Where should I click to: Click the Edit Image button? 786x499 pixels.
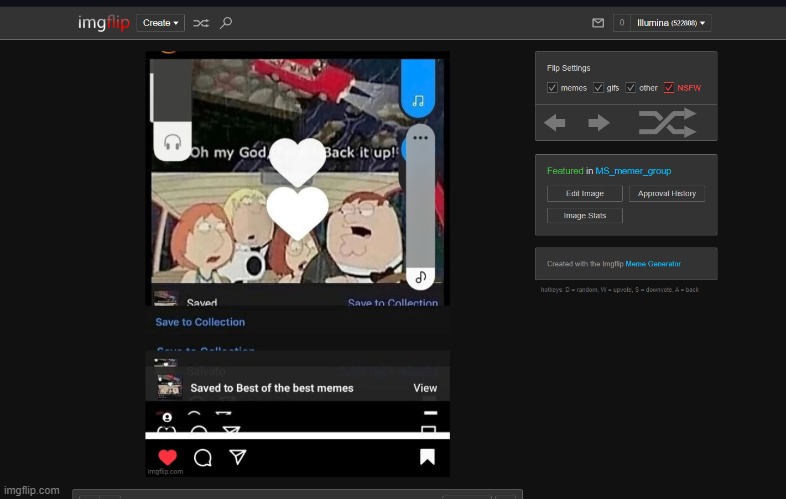point(585,193)
